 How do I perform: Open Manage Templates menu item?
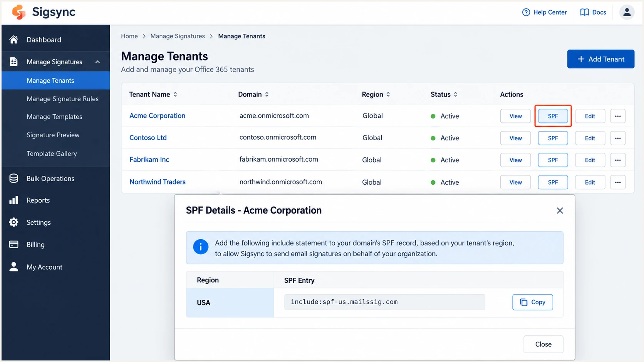pos(54,117)
